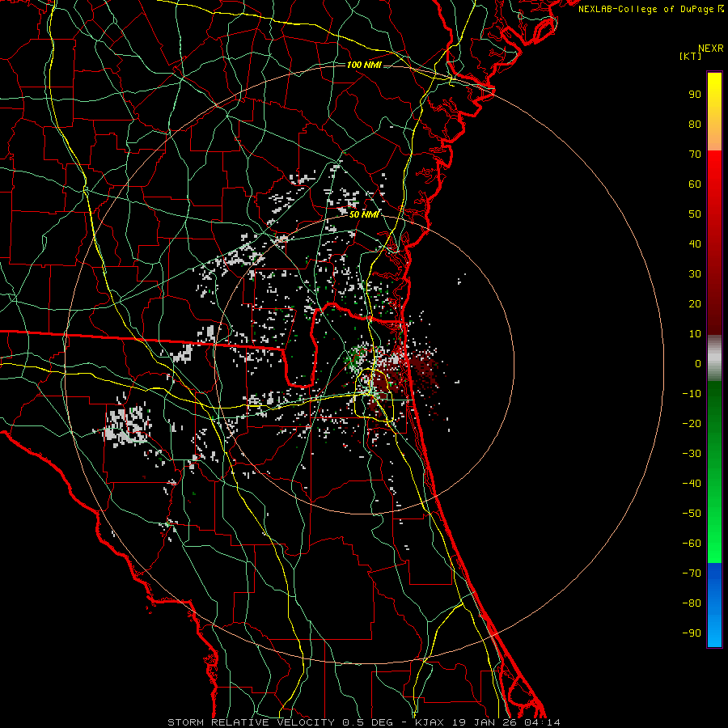
Task: Pick the blue bottom segment of color bar
Action: [x=714, y=604]
